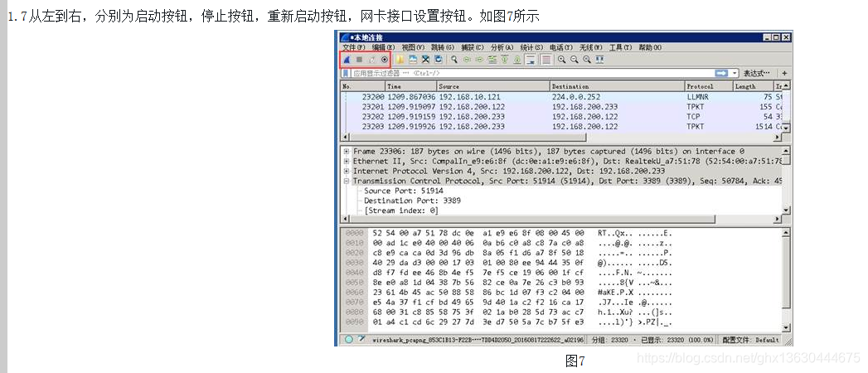Close the current capture file
The height and width of the screenshot is (373, 868).
425,59
